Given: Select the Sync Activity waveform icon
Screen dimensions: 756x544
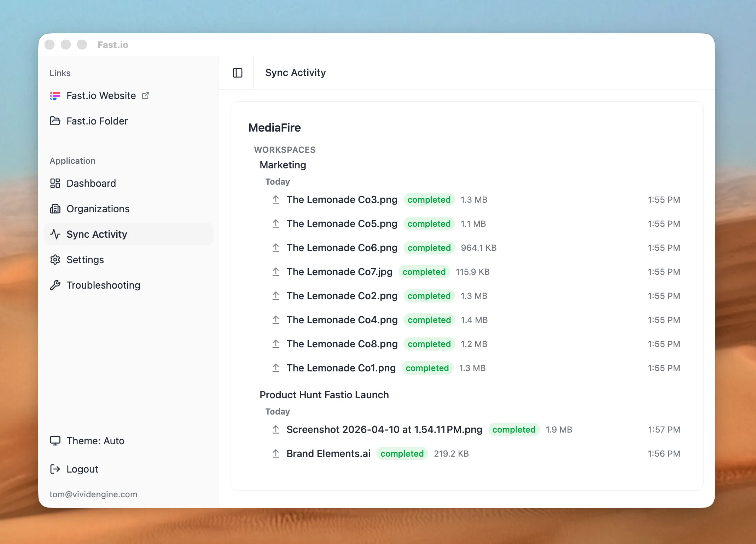Looking at the screenshot, I should [56, 234].
